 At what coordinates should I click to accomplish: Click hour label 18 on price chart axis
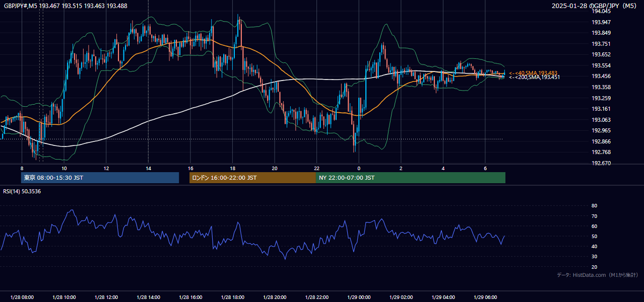[232, 168]
